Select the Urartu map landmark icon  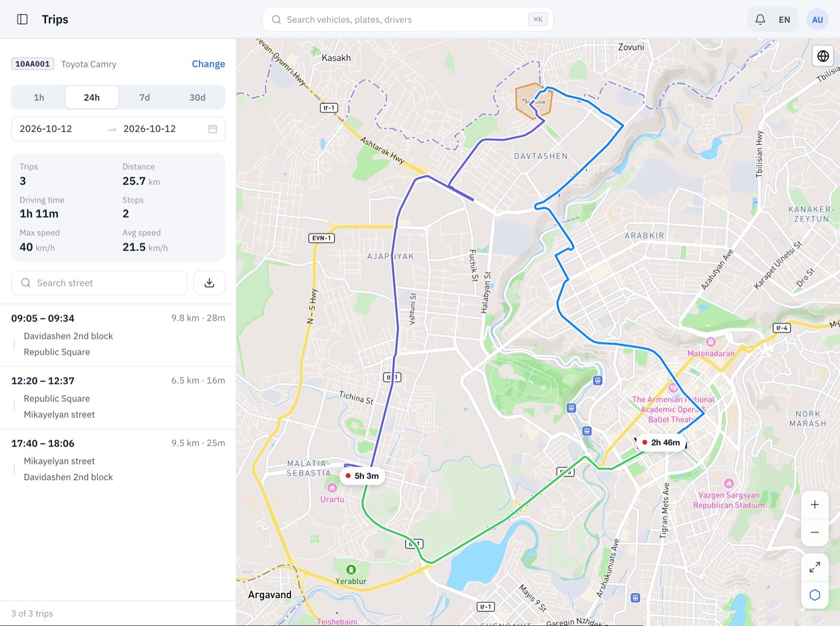pyautogui.click(x=332, y=488)
